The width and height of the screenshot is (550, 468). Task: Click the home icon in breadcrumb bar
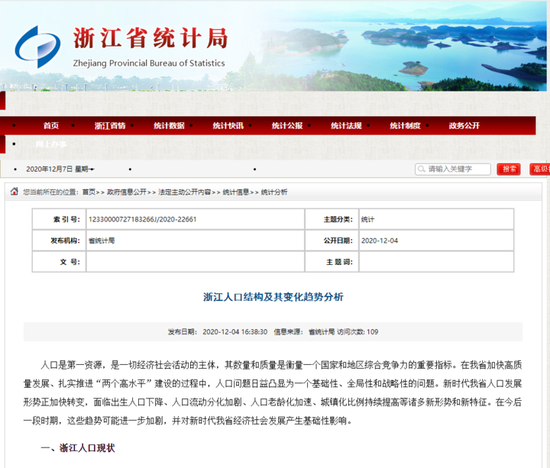[x=14, y=192]
